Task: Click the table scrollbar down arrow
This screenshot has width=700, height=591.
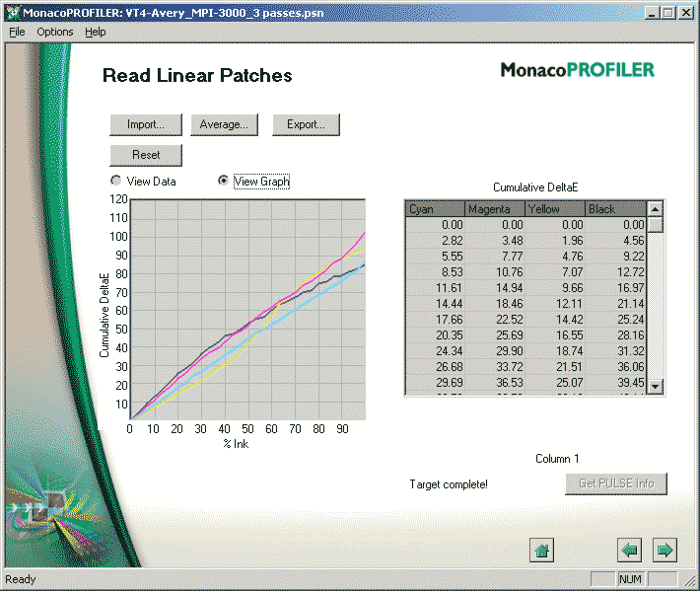Action: (x=655, y=386)
